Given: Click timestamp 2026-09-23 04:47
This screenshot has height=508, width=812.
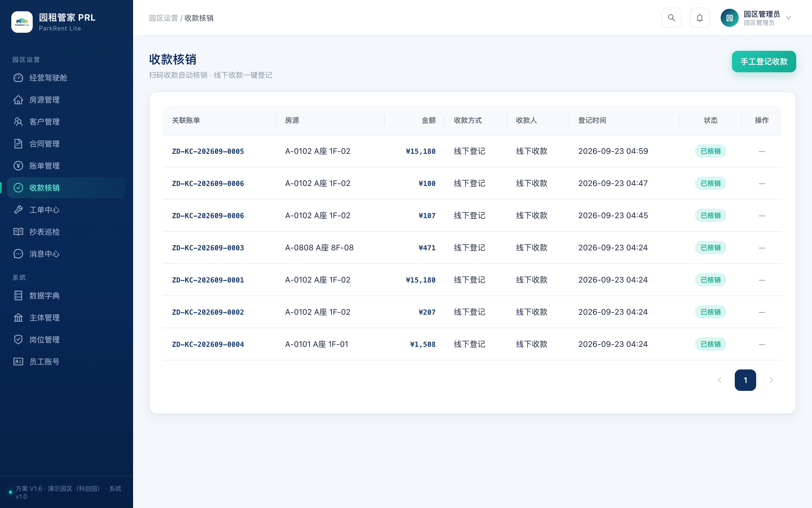Looking at the screenshot, I should point(613,183).
